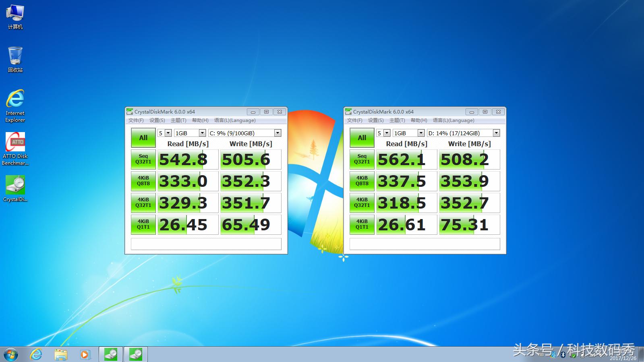644x362 pixels.
Task: Run 4KiB Q8T8 test in left window
Action: (143, 181)
